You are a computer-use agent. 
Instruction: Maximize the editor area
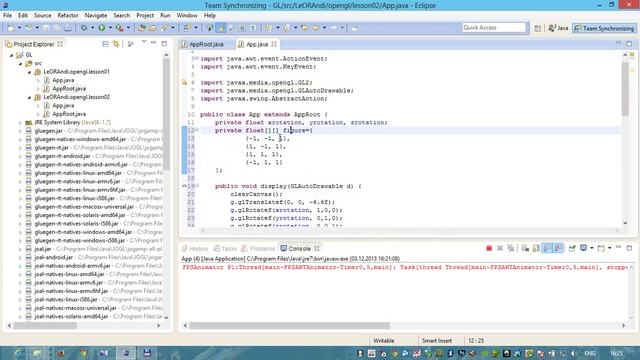[x=629, y=44]
